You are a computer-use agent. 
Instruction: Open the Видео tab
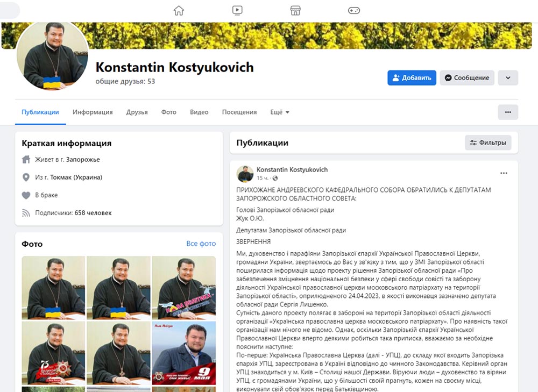pos(199,112)
